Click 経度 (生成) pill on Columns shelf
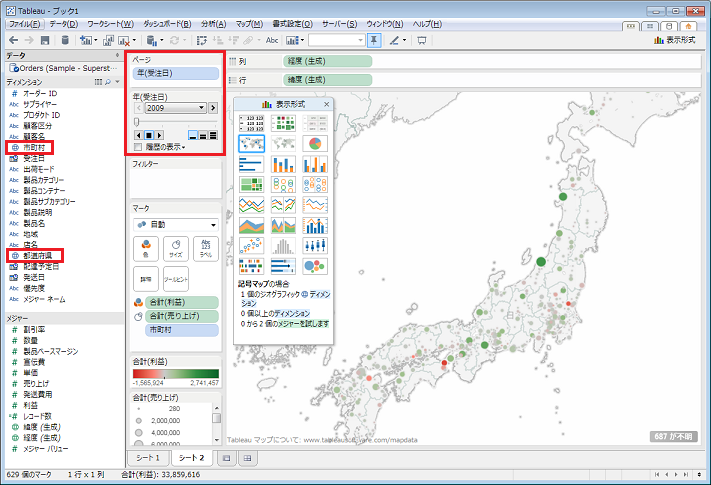The width and height of the screenshot is (711, 485). coord(327,61)
